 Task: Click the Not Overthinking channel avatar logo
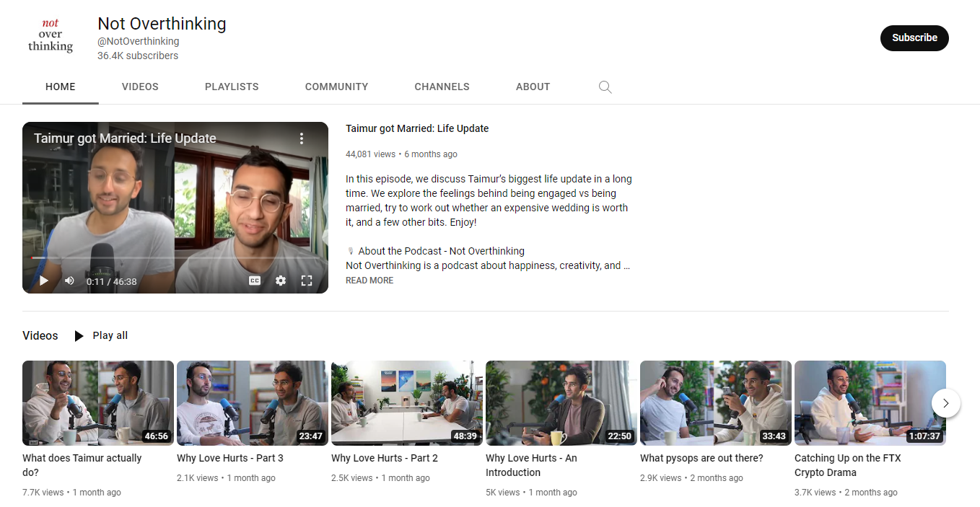click(x=51, y=38)
